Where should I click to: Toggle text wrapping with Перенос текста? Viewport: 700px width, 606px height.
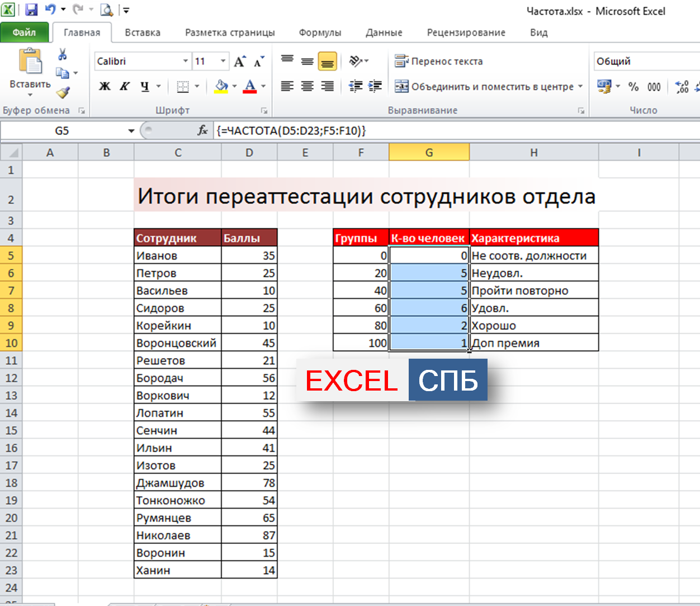[x=439, y=61]
